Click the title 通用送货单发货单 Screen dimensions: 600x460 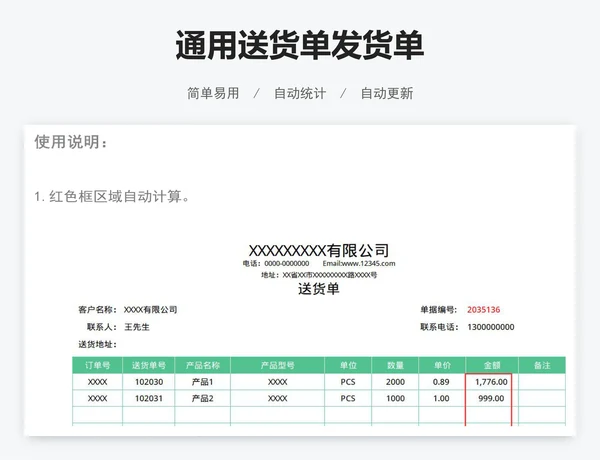click(x=300, y=45)
